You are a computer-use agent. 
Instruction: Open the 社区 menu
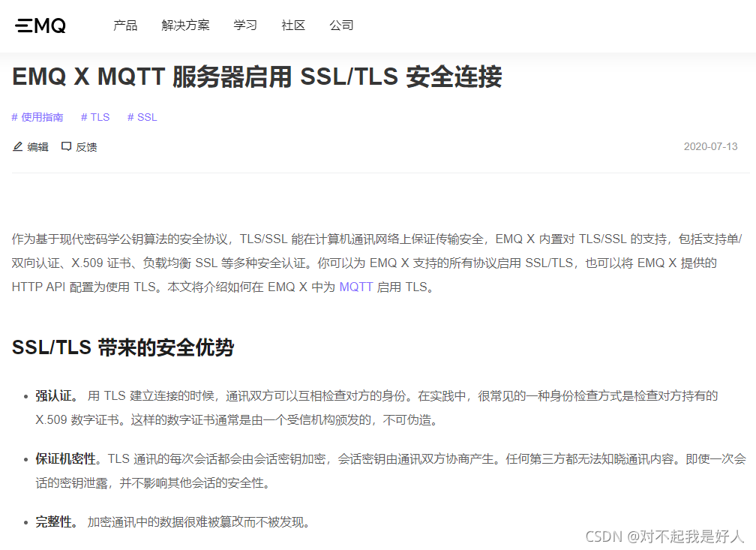coord(294,25)
